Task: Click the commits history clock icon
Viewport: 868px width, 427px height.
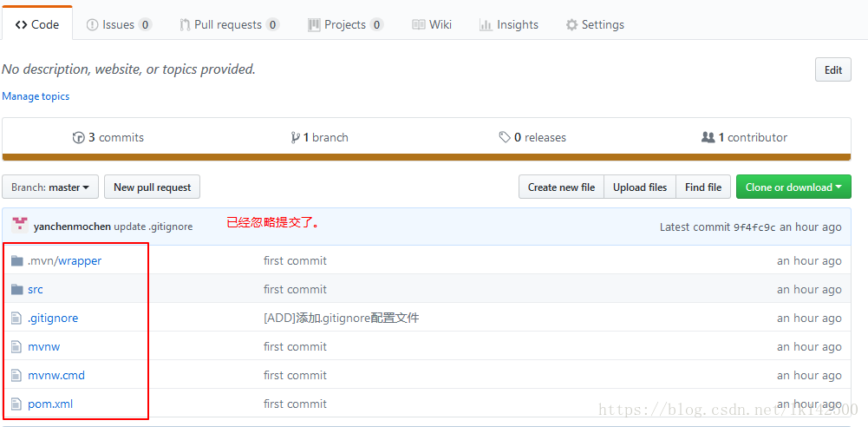Action: [79, 137]
